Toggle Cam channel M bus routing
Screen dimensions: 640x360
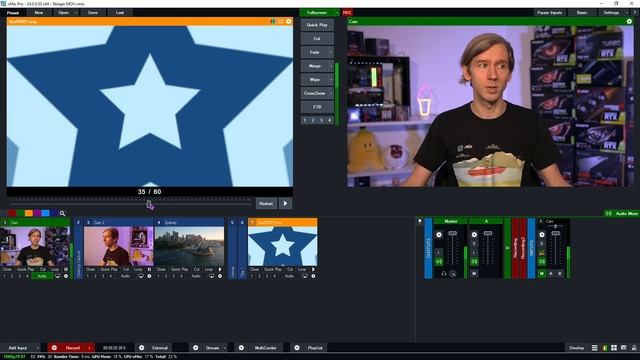click(x=542, y=273)
